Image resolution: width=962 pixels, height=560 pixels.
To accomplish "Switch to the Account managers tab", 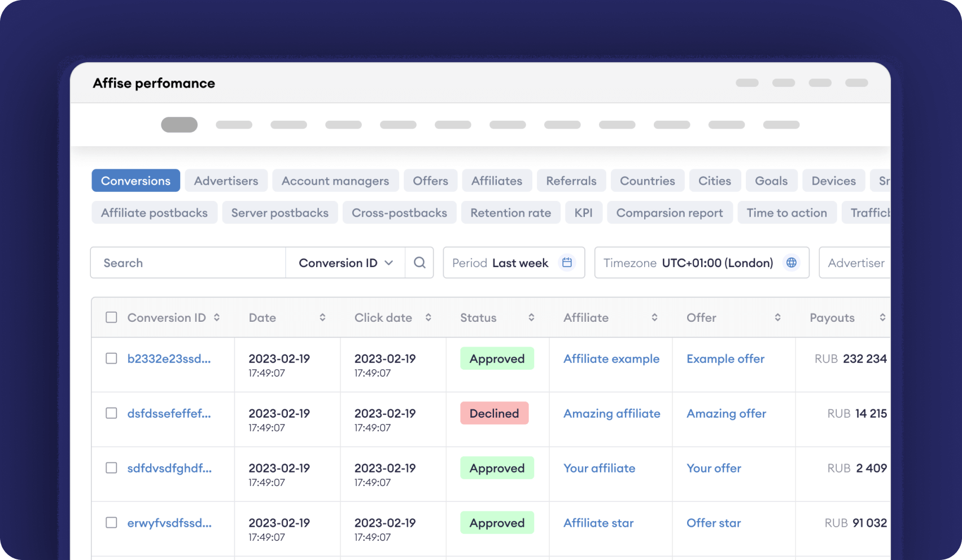I will [x=335, y=181].
